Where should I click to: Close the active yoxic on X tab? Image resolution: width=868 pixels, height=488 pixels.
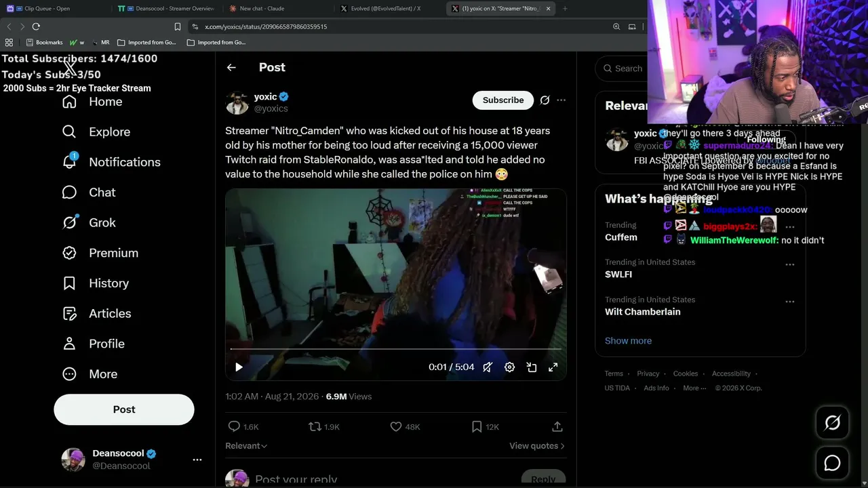click(548, 9)
